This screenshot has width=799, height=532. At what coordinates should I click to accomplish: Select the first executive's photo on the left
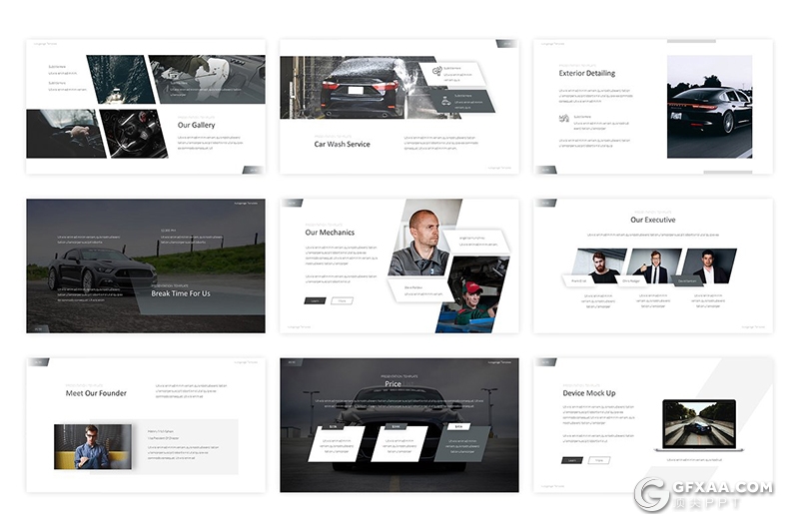[598, 266]
